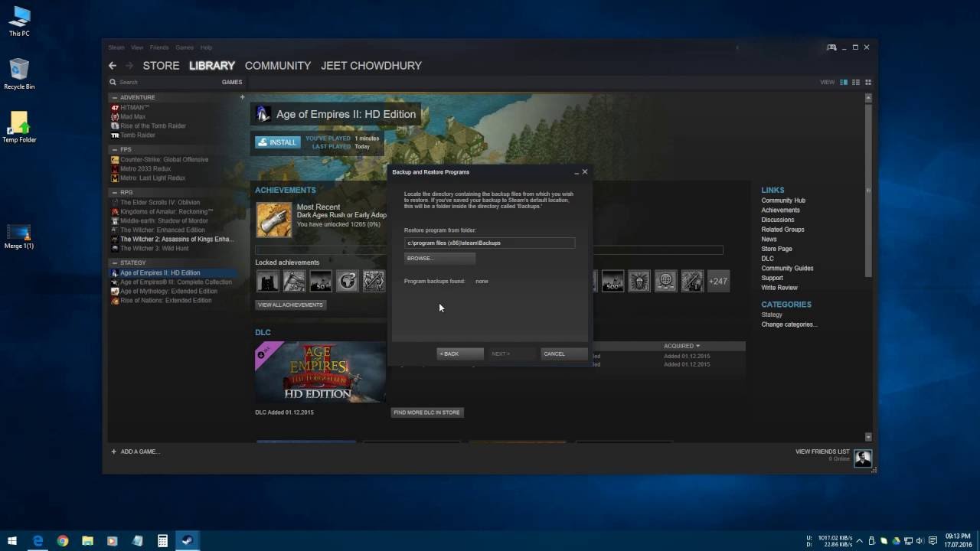Click VIEW ALL ACHIEVEMENTS button
The height and width of the screenshot is (551, 980).
click(291, 305)
